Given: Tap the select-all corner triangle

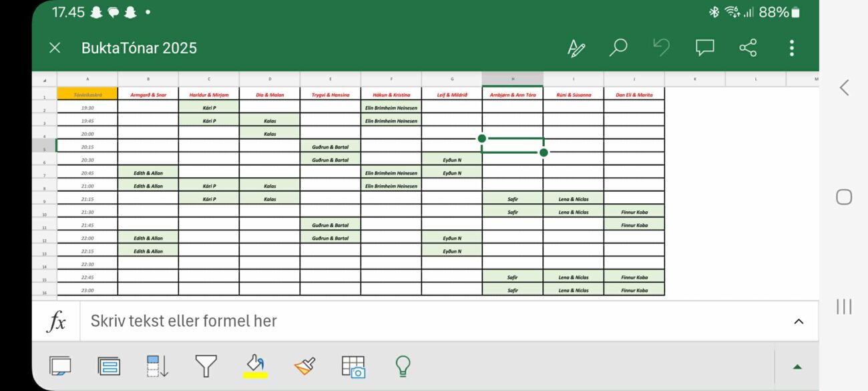Looking at the screenshot, I should (x=45, y=79).
